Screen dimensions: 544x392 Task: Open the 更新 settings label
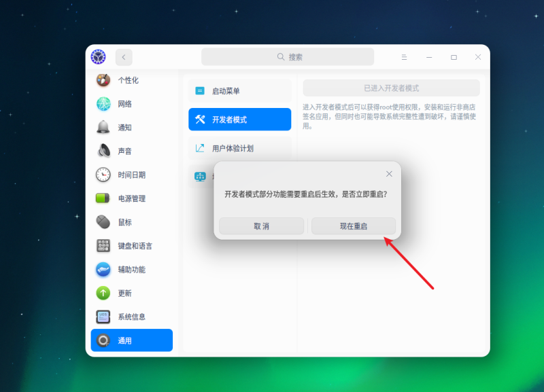coord(125,293)
